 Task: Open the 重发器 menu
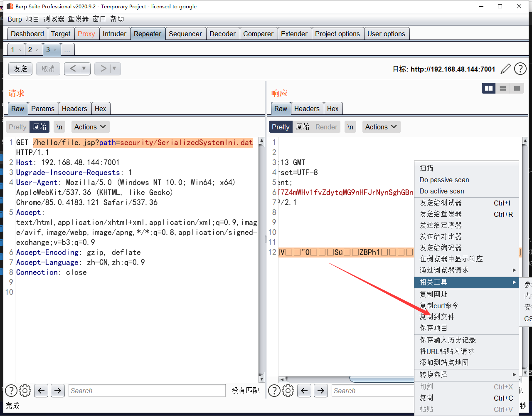tap(79, 19)
